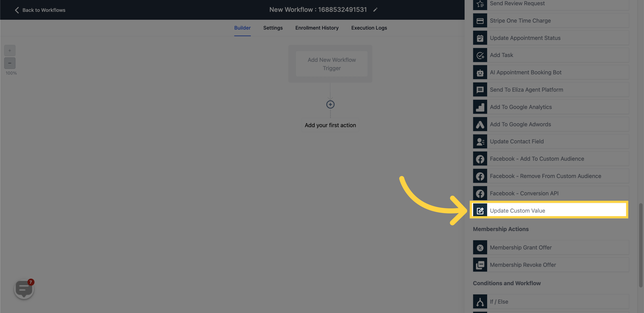Expand the Membership Actions section
The height and width of the screenshot is (313, 644).
501,229
